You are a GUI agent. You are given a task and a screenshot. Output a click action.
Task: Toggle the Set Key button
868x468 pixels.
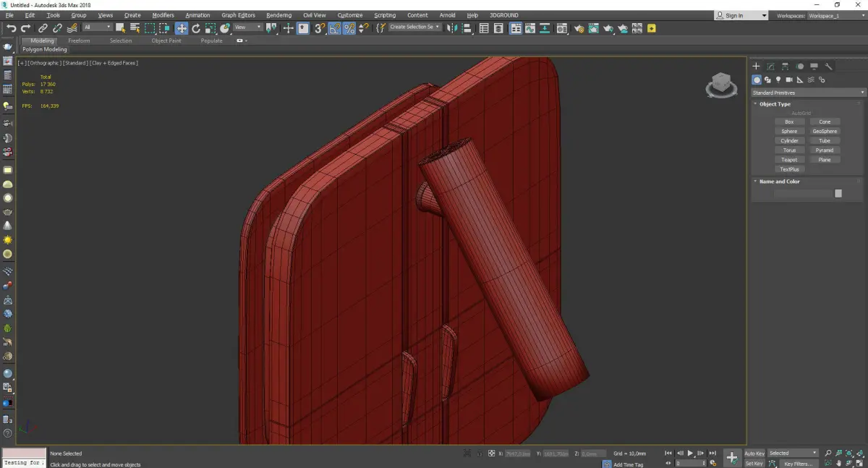[x=754, y=464]
